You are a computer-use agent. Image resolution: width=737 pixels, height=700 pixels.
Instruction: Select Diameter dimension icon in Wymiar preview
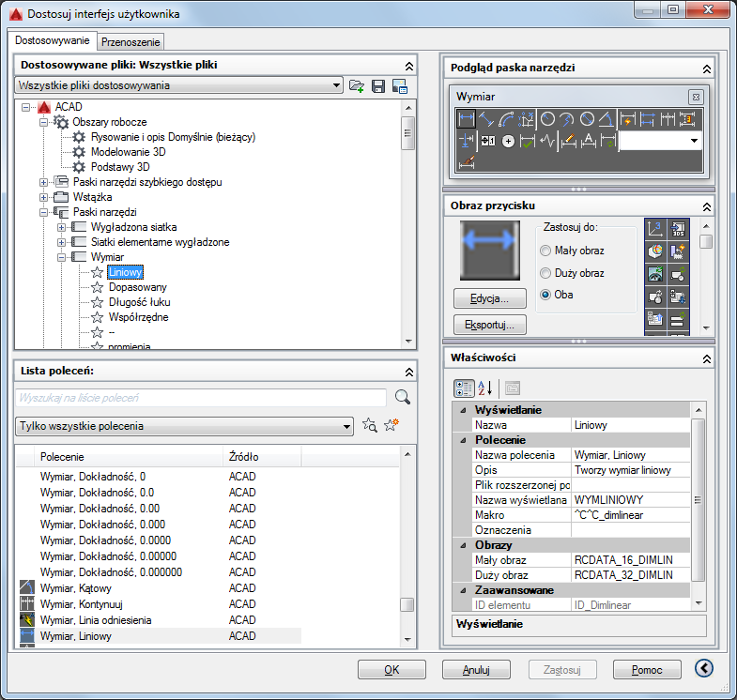[x=587, y=119]
